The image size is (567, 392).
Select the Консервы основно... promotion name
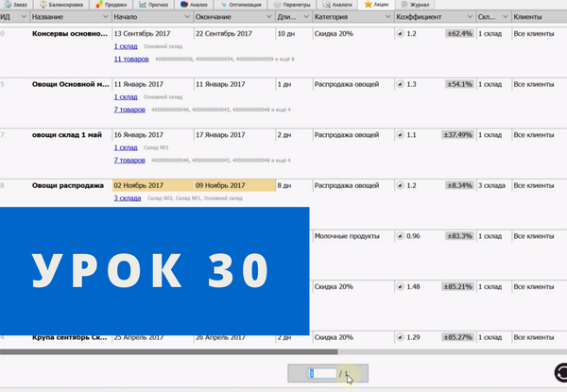69,34
